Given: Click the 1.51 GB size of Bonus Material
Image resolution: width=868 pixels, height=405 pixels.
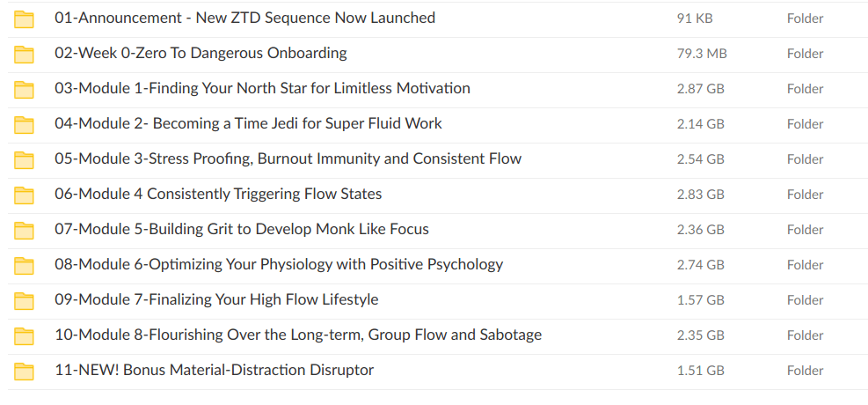Looking at the screenshot, I should 700,371.
